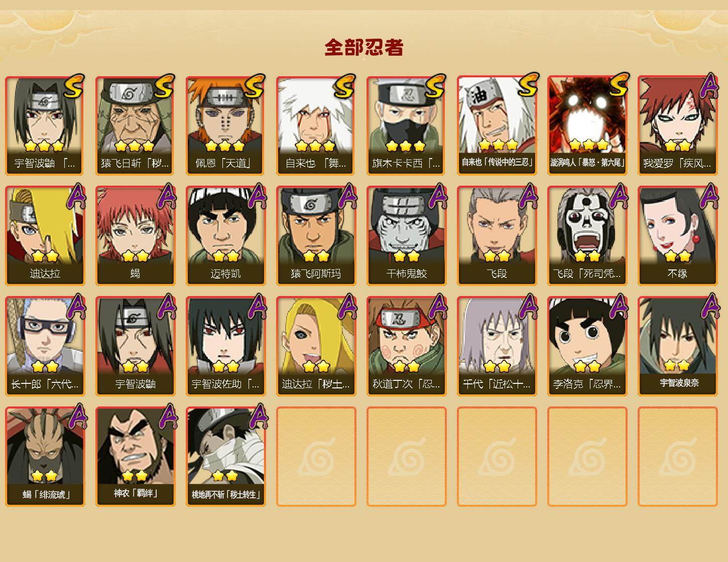Click the S rank badge on 旗木卡卡西 card

[435, 86]
